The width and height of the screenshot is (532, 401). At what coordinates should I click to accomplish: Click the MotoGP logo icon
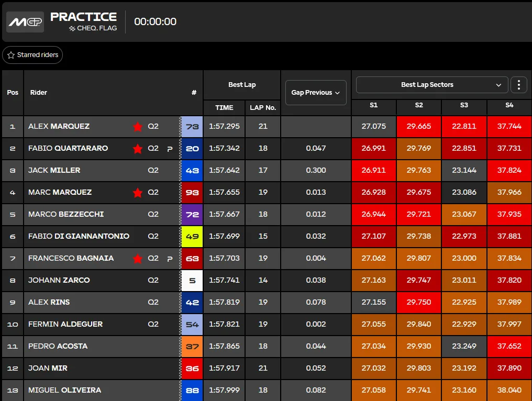(x=25, y=22)
